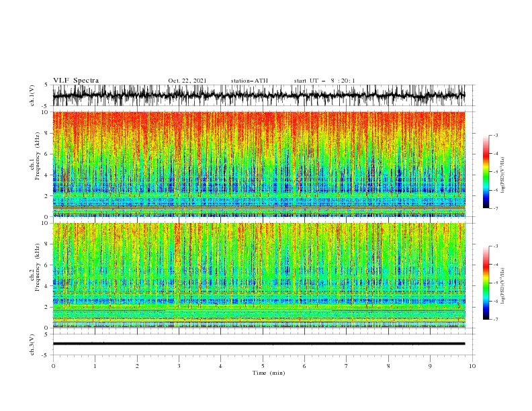
Task: Click the "ch.3(V)" axis label
Action: tap(32, 345)
